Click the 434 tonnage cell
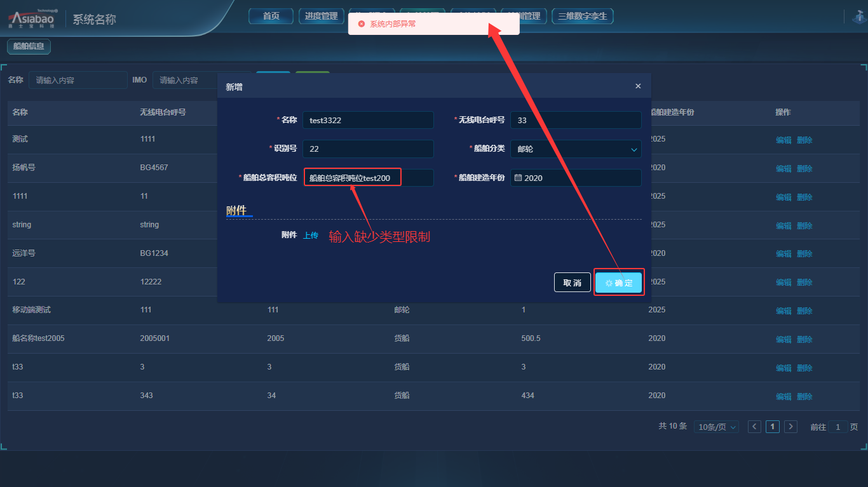 527,396
